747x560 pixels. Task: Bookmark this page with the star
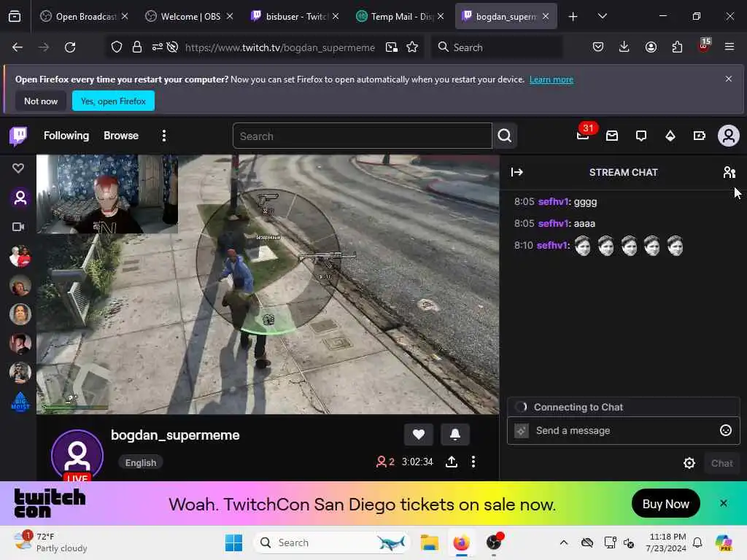click(412, 47)
